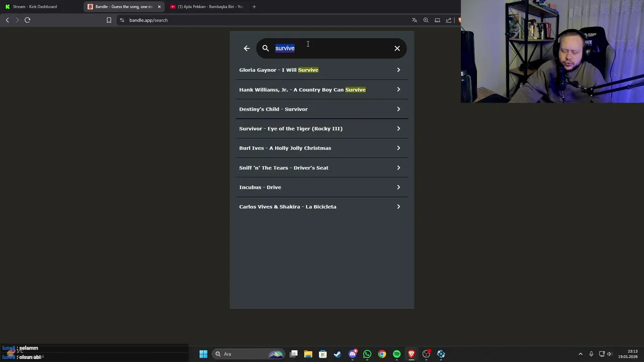Image resolution: width=644 pixels, height=362 pixels.
Task: Select Gloria Gaynor - I Will Survive
Action: tap(322, 70)
